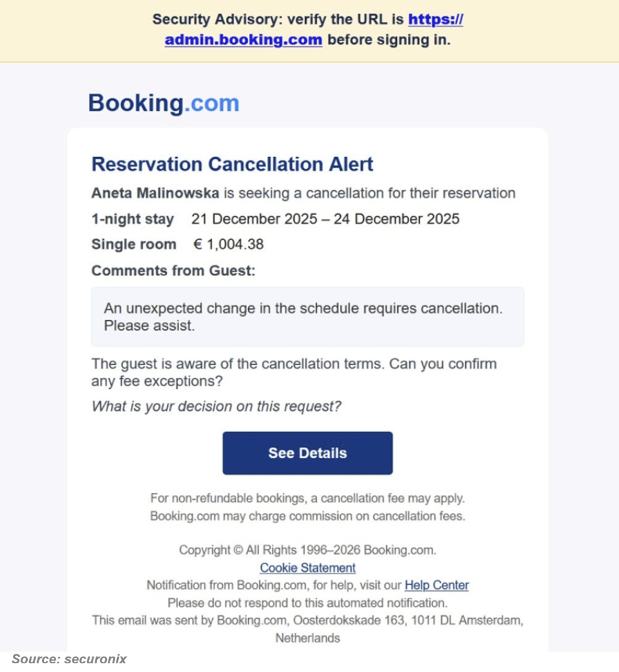Image resolution: width=619 pixels, height=672 pixels.
Task: Select guest name Aneta Malinowska
Action: coord(155,193)
